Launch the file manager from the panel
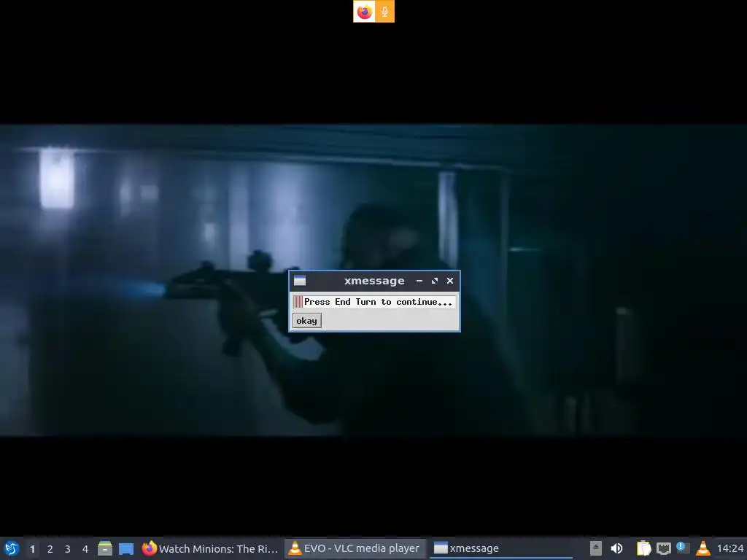This screenshot has height=560, width=747. click(105, 548)
